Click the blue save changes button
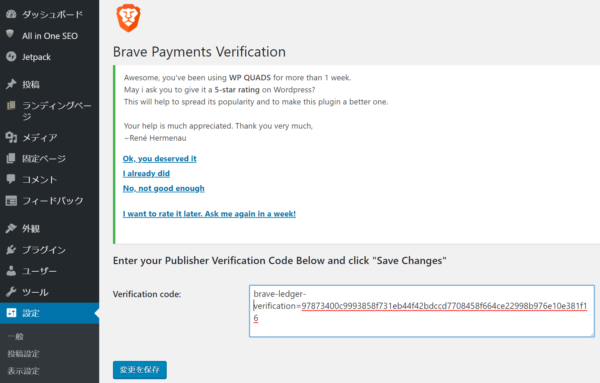Screen dimensions: 600x383 [x=140, y=370]
